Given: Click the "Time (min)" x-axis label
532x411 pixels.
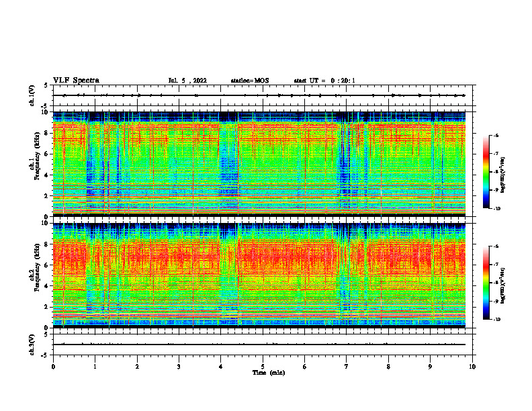Looking at the screenshot, I should pyautogui.click(x=269, y=373).
